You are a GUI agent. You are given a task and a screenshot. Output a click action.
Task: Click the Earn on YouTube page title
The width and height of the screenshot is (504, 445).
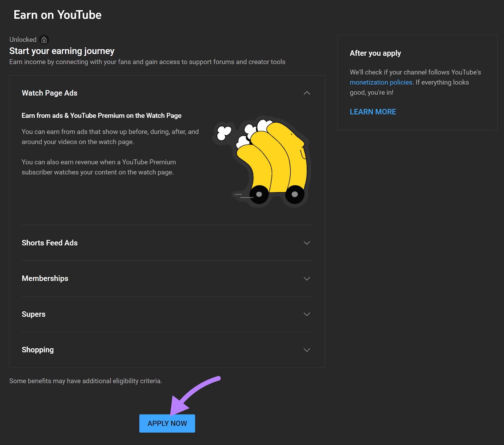[x=57, y=14]
